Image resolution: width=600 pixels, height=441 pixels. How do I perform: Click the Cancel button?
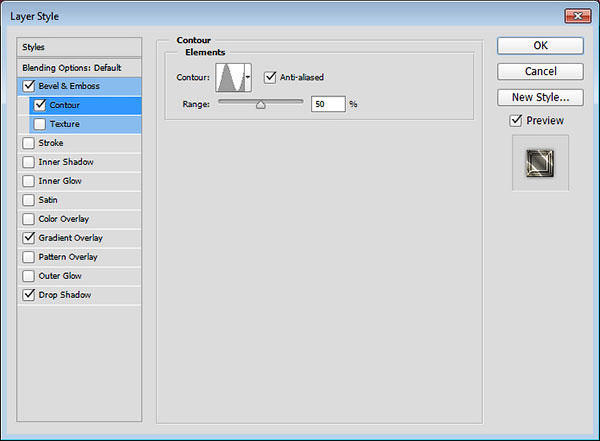(x=540, y=71)
